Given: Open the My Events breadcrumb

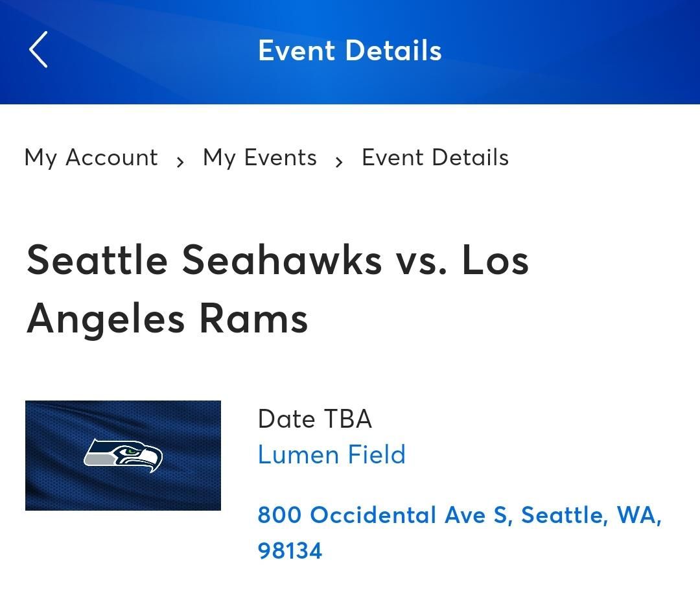Looking at the screenshot, I should pos(260,157).
